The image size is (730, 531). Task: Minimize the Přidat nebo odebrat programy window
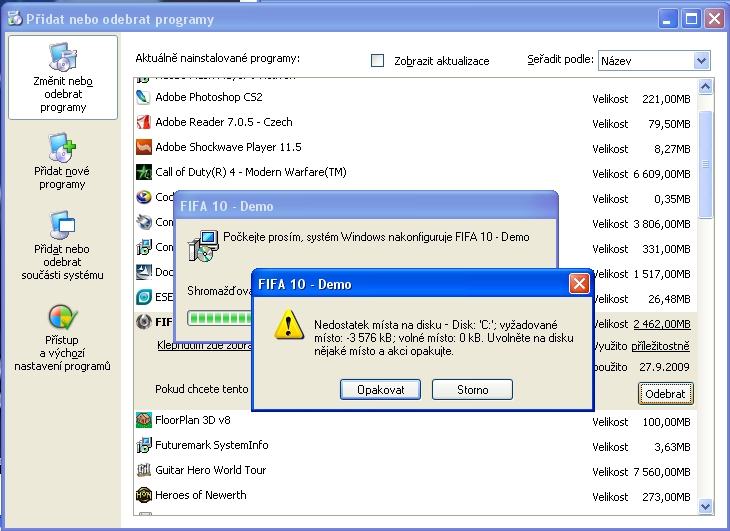(668, 19)
